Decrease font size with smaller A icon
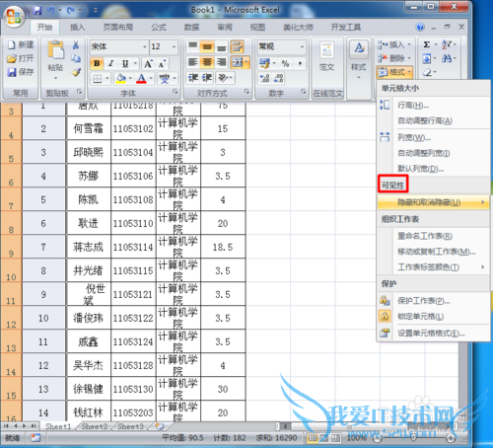 162,64
